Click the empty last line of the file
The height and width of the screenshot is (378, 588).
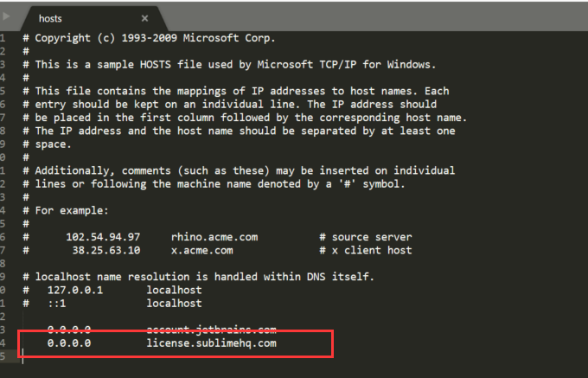pyautogui.click(x=173, y=358)
